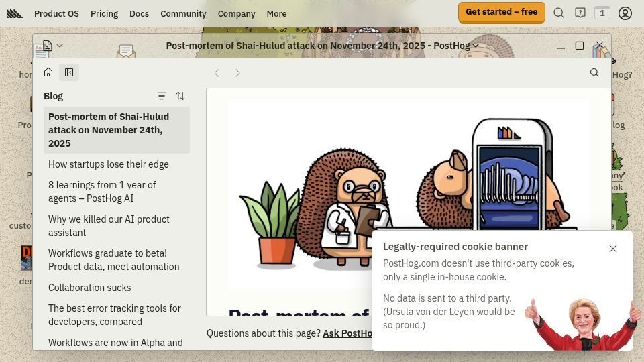
Task: Open the active windows counter showing 1
Action: 602,13
